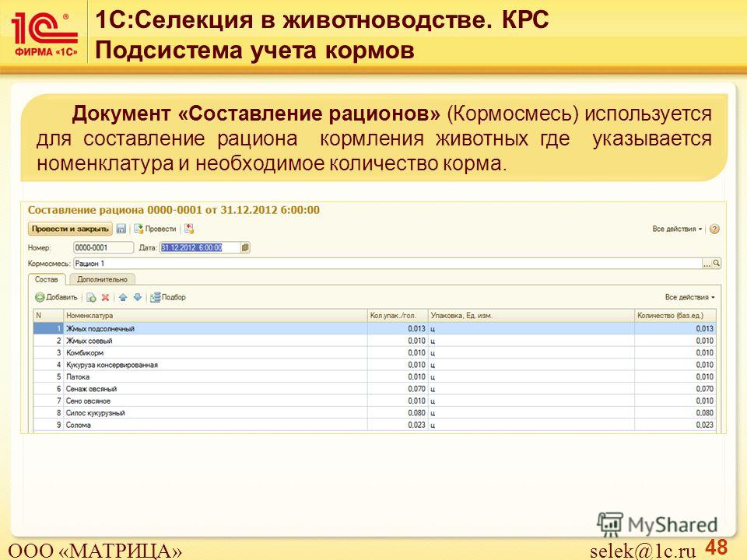Open table Все действия dropdown menu

point(690,297)
